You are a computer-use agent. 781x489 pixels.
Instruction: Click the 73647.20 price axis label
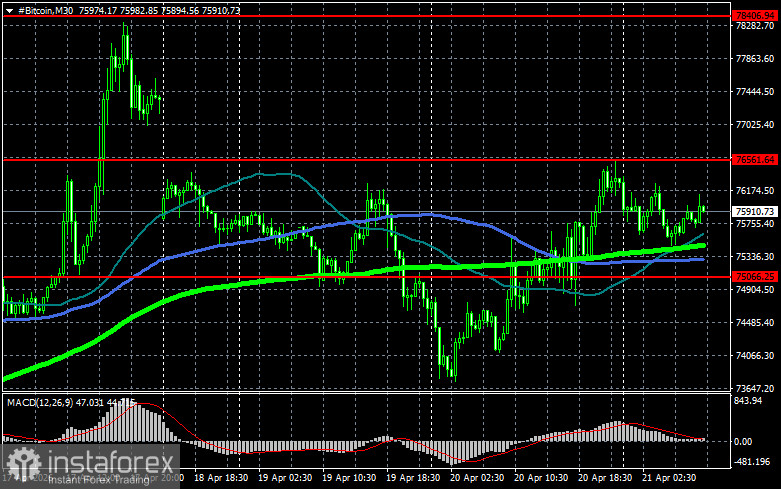[755, 388]
